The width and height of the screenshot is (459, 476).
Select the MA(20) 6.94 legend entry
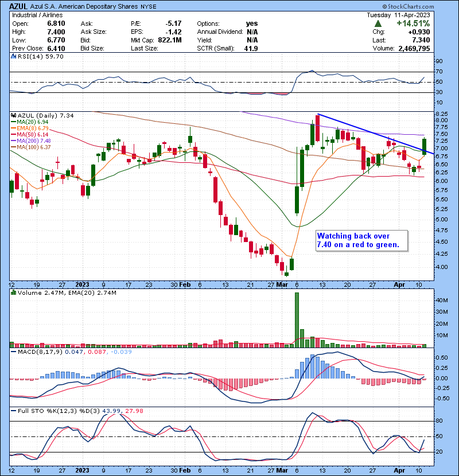pos(29,122)
